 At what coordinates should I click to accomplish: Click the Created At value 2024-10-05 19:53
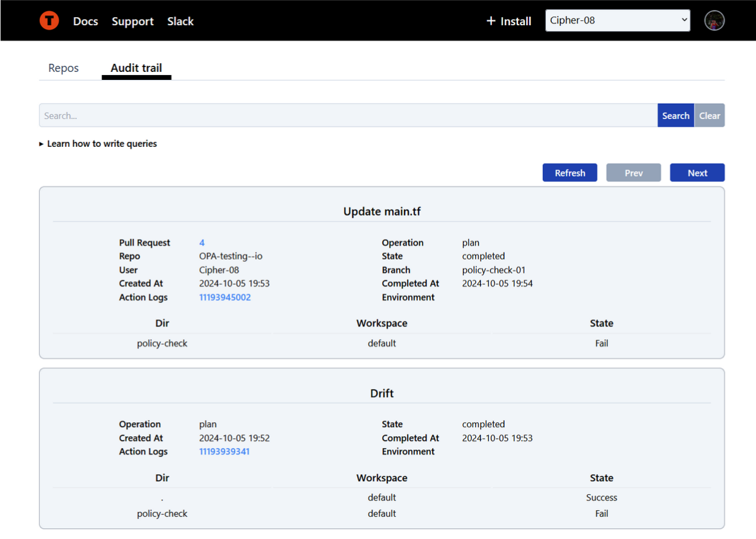coord(234,283)
